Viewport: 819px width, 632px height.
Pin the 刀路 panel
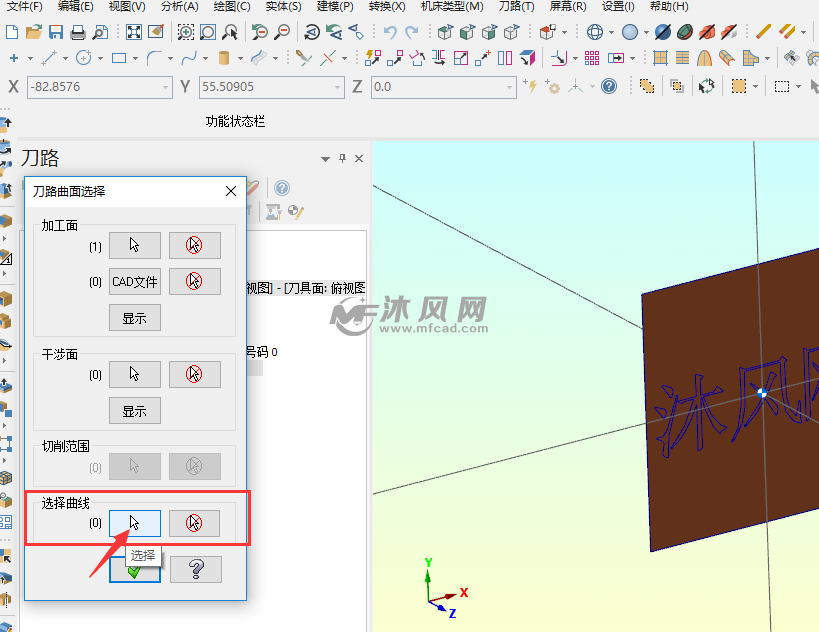coord(343,158)
